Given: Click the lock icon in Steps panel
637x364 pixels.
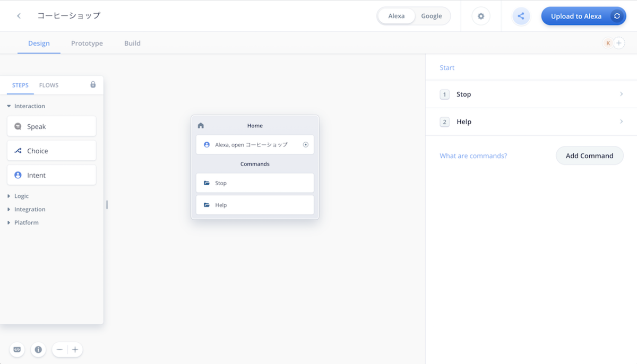Looking at the screenshot, I should 93,85.
